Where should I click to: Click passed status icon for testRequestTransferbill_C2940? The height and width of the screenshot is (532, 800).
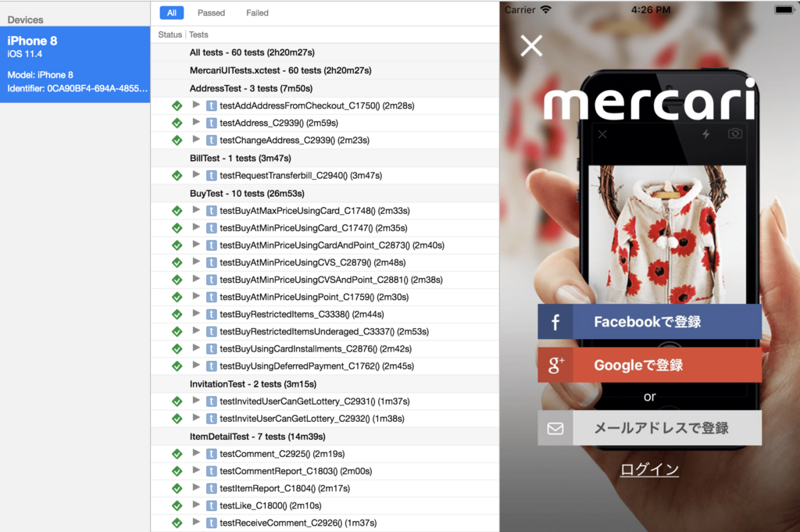tap(177, 176)
